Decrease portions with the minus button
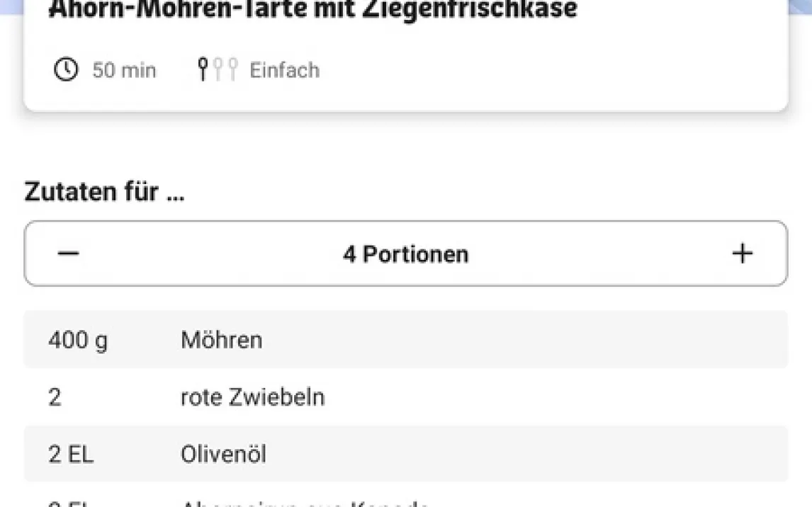 pos(68,253)
